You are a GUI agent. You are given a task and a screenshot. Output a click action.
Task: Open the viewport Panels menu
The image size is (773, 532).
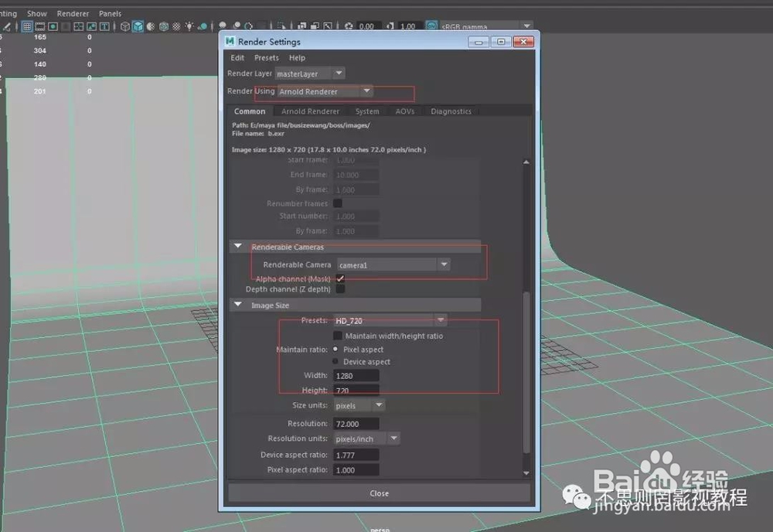pos(110,14)
